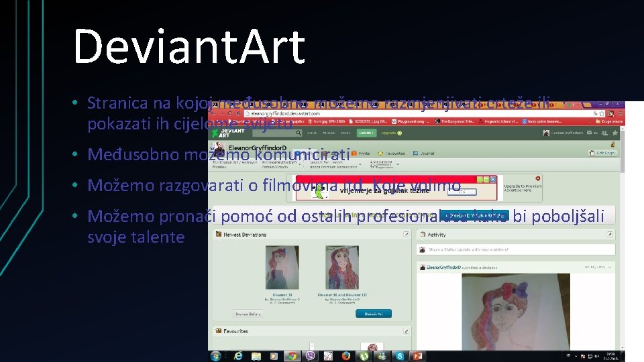The image size is (644, 362).
Task: Click the search magnifier icon in DeviantArt header
Action: coord(299,133)
